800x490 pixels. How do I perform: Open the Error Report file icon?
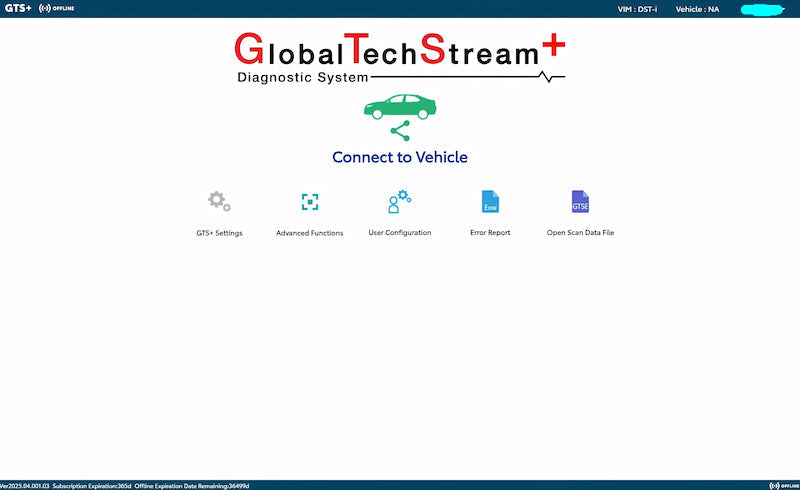490,202
